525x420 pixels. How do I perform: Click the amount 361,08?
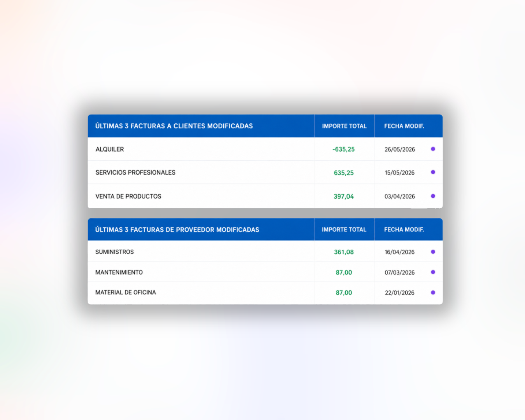click(x=344, y=252)
